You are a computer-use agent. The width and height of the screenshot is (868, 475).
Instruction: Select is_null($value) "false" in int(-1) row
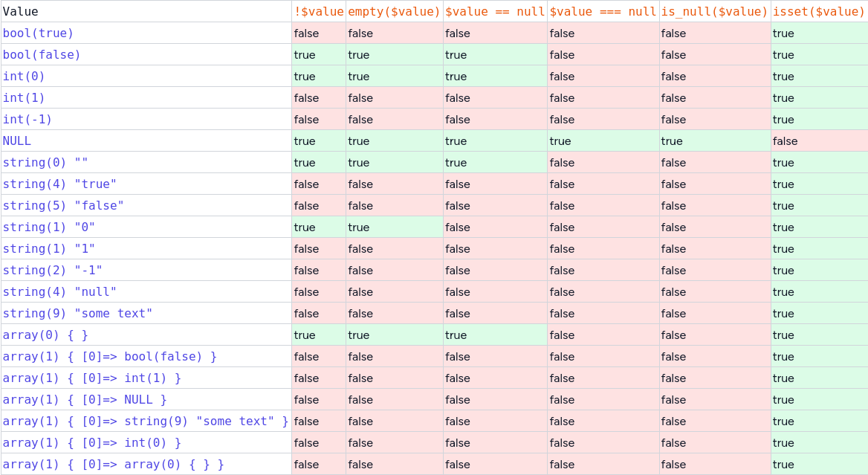[x=715, y=120]
